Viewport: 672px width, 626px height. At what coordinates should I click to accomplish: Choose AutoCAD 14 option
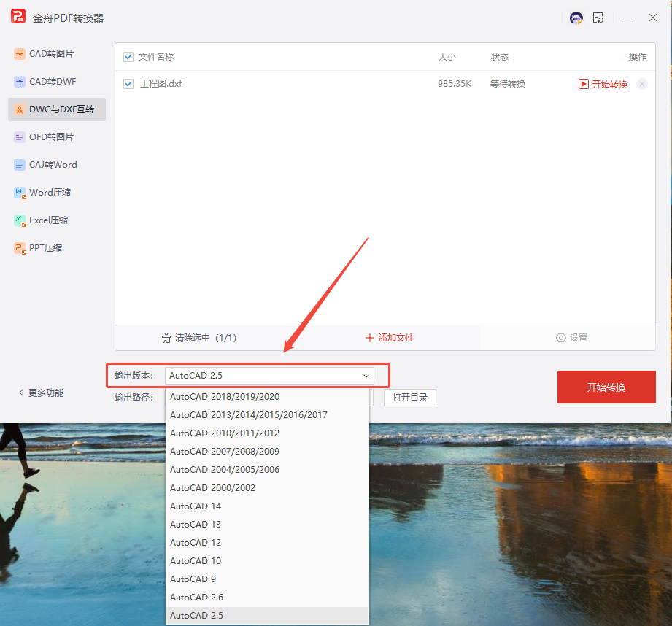point(267,506)
